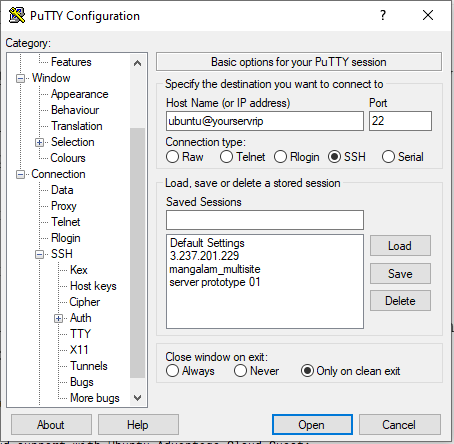The image size is (454, 444).
Task: Select the Colours category
Action: coord(68,158)
